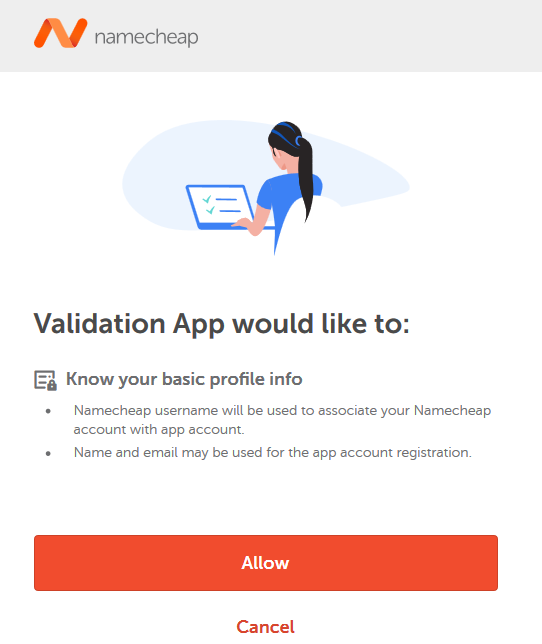Click the laptop screen checklist in illustration

pyautogui.click(x=222, y=206)
